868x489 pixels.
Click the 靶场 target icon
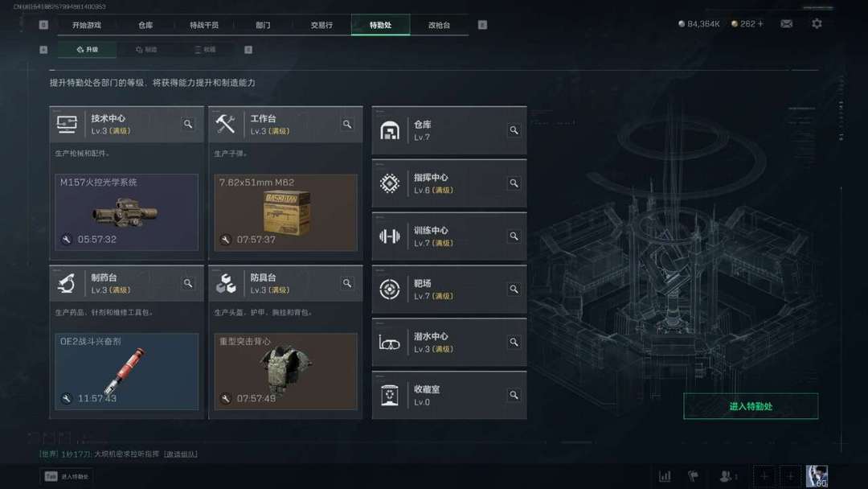coord(390,289)
